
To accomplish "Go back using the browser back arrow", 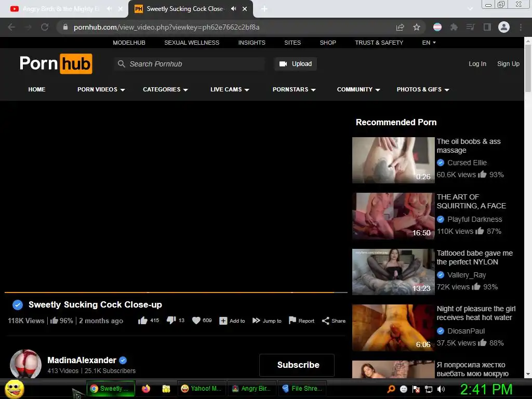I will point(11,27).
